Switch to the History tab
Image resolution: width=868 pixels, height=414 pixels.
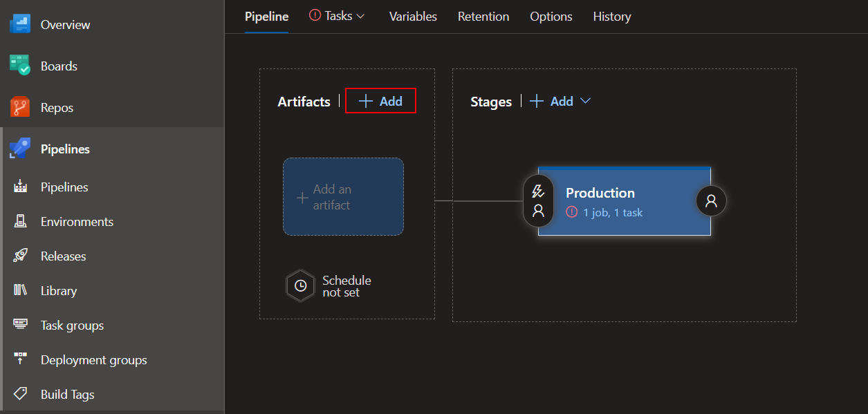click(611, 16)
